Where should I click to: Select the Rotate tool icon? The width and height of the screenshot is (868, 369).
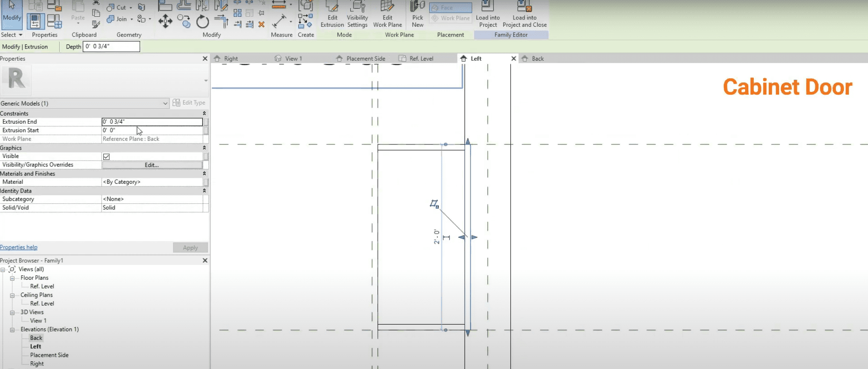203,21
